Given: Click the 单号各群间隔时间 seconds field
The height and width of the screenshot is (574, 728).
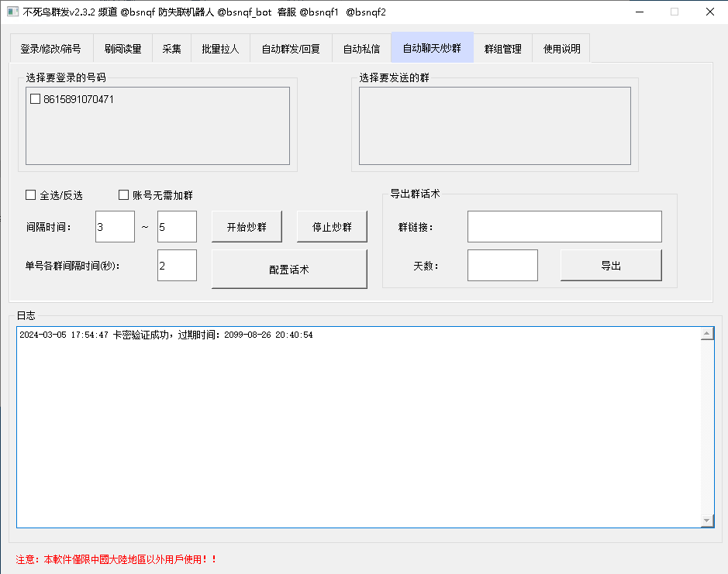Looking at the screenshot, I should pyautogui.click(x=177, y=266).
